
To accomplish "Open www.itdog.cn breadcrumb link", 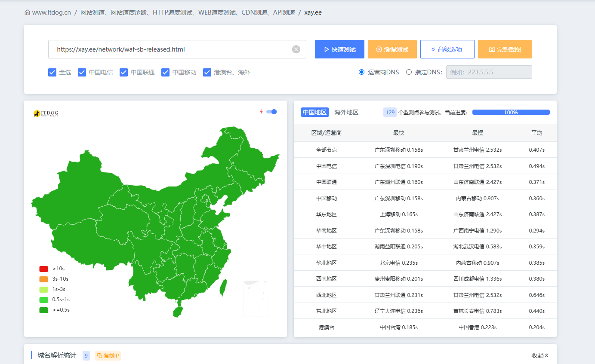I will [x=51, y=12].
